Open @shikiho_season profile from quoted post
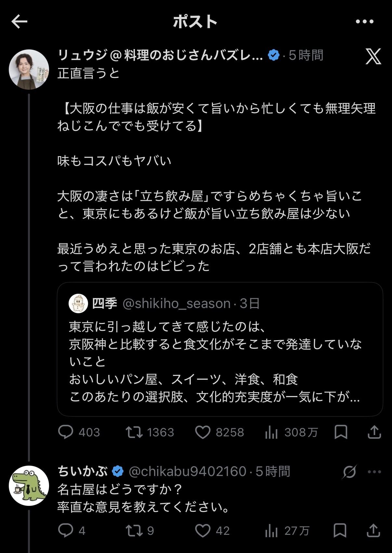Viewport: 392px width, 553px height. point(176,303)
